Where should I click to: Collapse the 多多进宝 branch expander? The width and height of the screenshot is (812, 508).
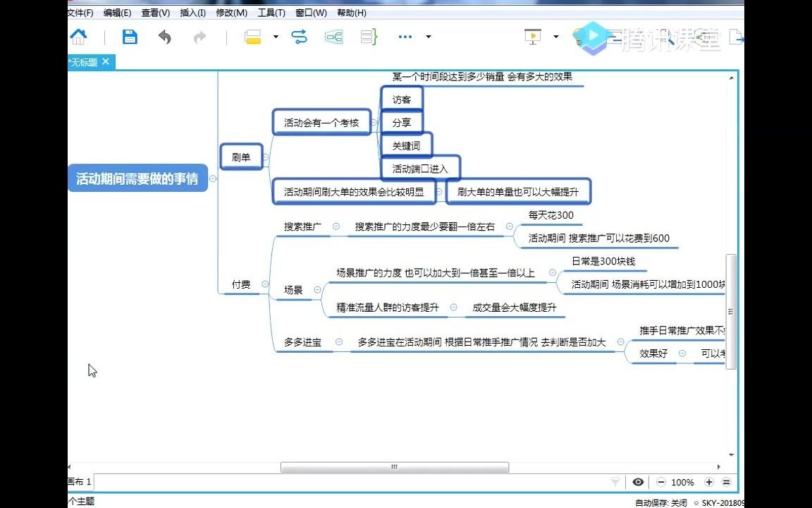pos(339,342)
